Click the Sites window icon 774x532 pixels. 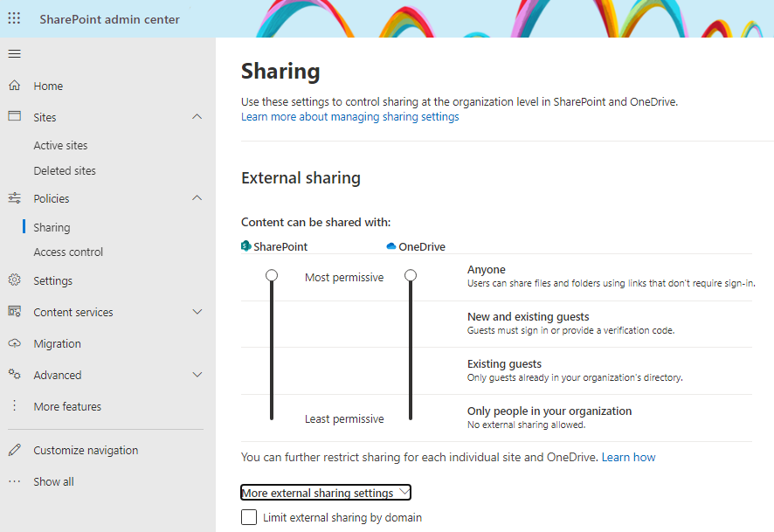coord(14,116)
